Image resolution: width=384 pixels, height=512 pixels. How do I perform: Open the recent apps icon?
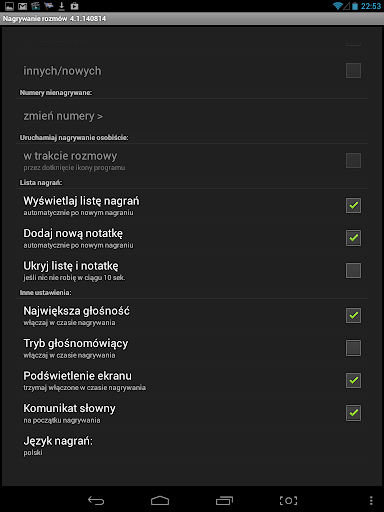tap(224, 500)
